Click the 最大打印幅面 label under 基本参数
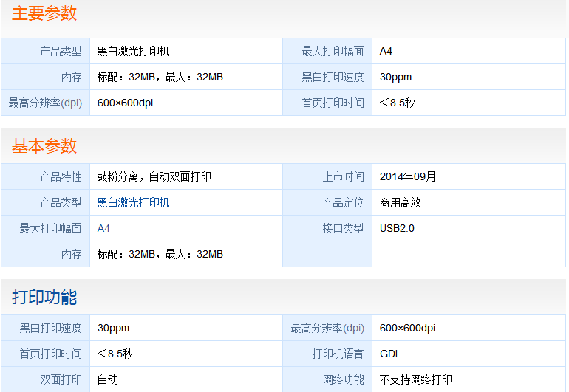The height and width of the screenshot is (392, 569). [50, 228]
